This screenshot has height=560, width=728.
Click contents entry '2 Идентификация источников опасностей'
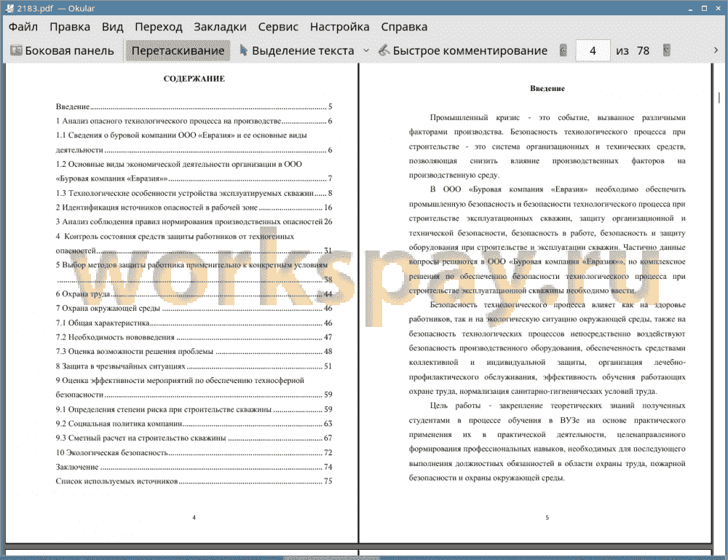point(194,208)
